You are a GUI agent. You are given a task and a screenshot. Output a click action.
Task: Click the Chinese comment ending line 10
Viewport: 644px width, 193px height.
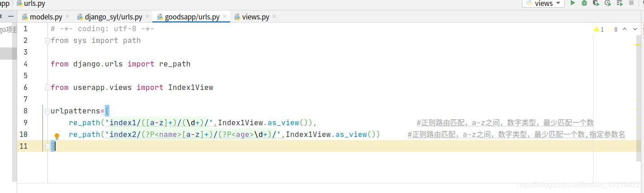[x=516, y=134]
